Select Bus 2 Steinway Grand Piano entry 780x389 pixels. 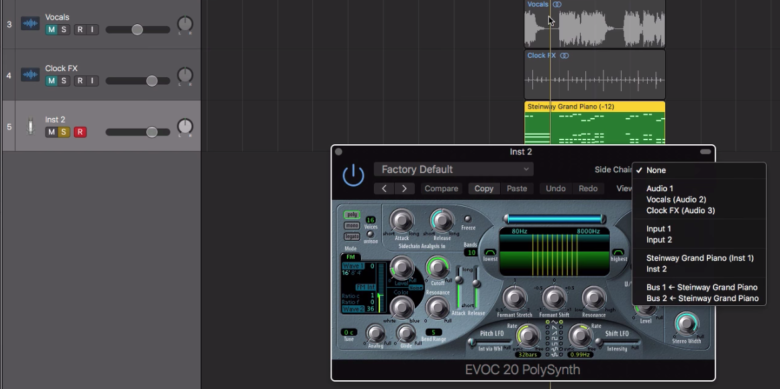[699, 298]
